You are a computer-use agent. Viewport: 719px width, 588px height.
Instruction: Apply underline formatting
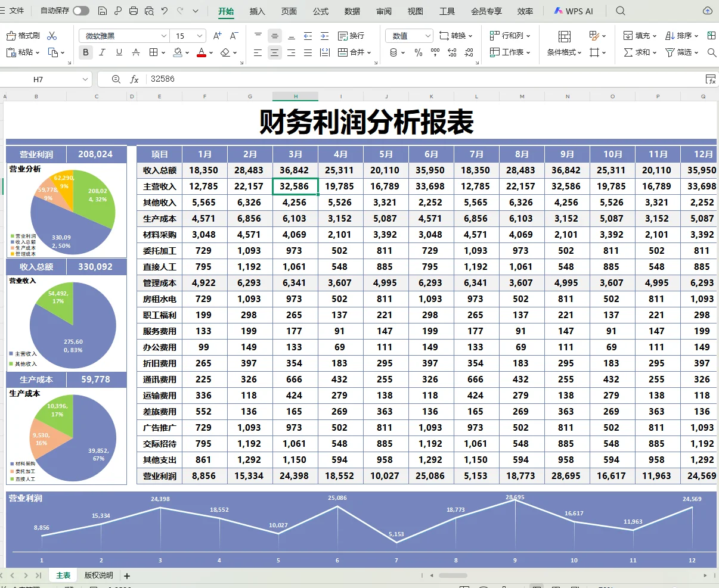(x=119, y=52)
